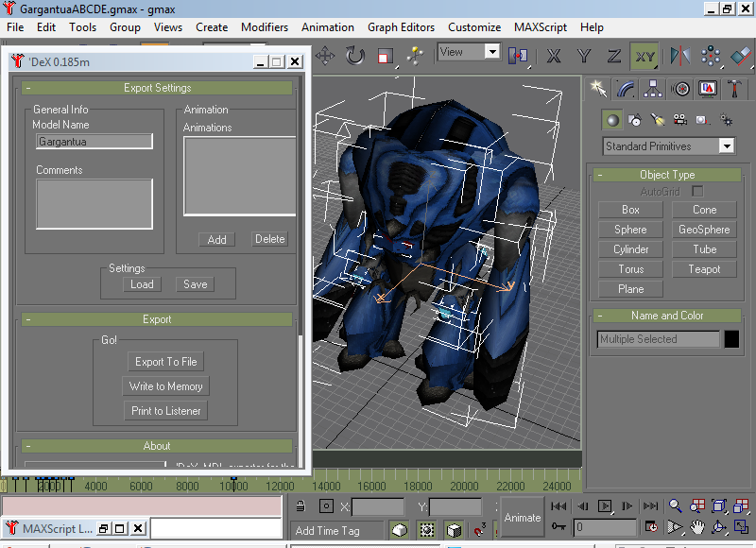Screen dimensions: 756x548
Task: Open the Graph Editors menu
Action: (x=401, y=27)
